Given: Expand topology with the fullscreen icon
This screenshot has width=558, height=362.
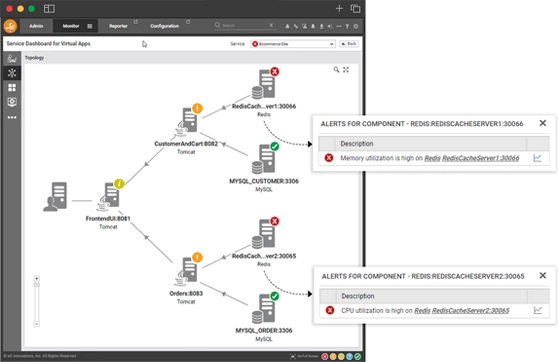Looking at the screenshot, I should 346,70.
